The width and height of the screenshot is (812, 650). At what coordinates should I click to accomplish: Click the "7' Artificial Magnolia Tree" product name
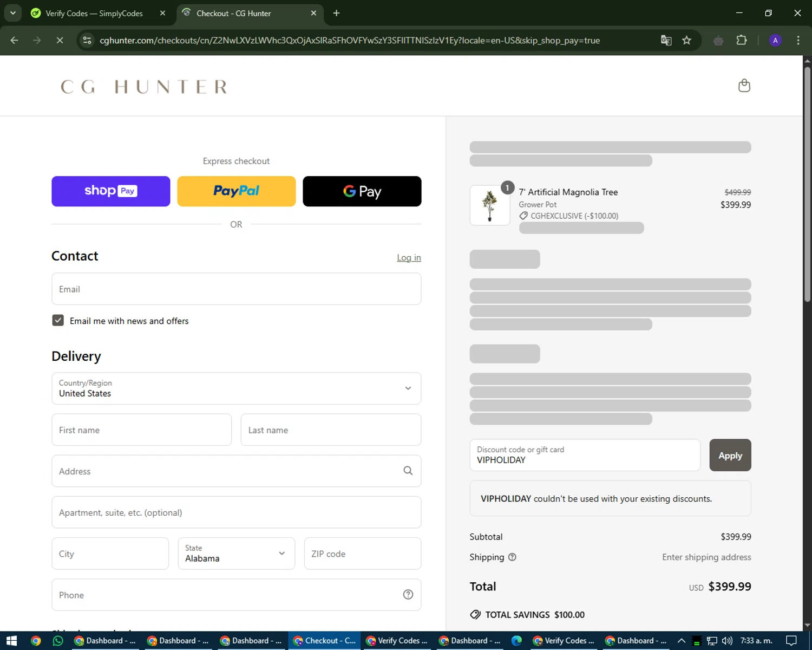click(568, 192)
